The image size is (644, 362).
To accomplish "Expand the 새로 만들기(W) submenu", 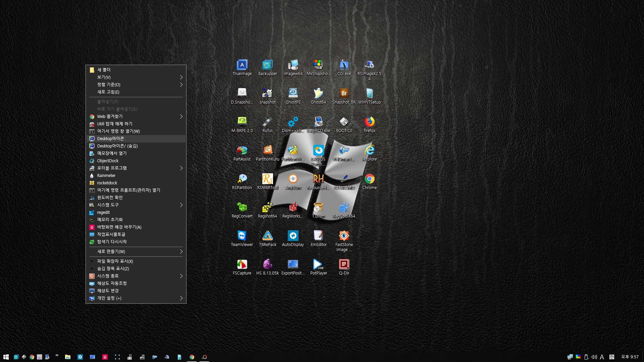I will tap(136, 251).
